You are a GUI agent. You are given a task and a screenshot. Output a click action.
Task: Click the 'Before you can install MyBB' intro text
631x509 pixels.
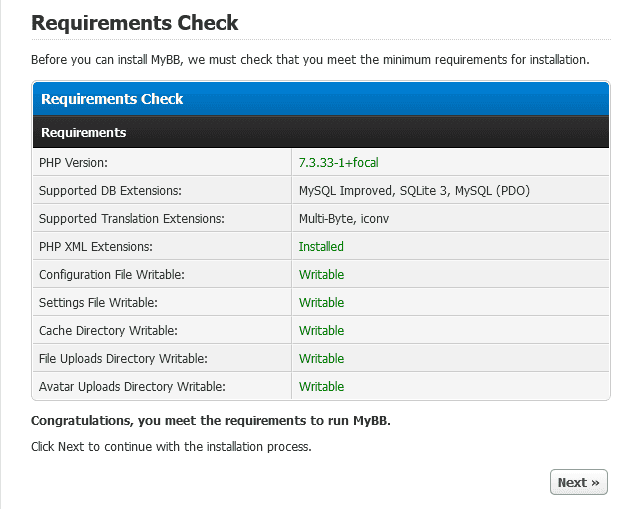click(x=310, y=60)
